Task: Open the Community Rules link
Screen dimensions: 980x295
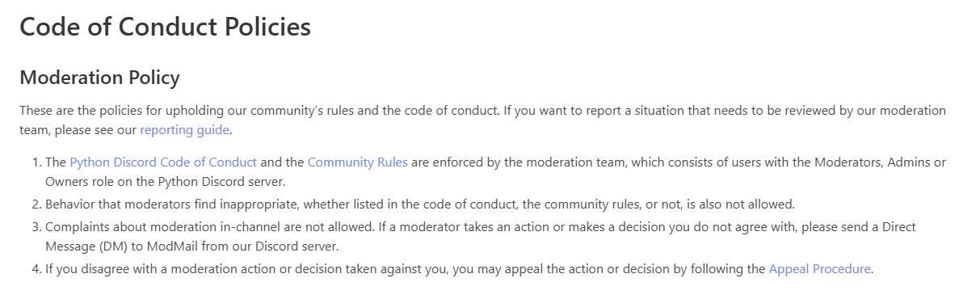Action: point(358,162)
